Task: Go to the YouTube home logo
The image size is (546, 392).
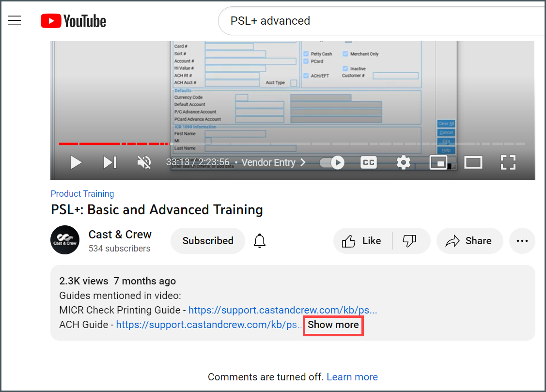Action: pos(73,21)
